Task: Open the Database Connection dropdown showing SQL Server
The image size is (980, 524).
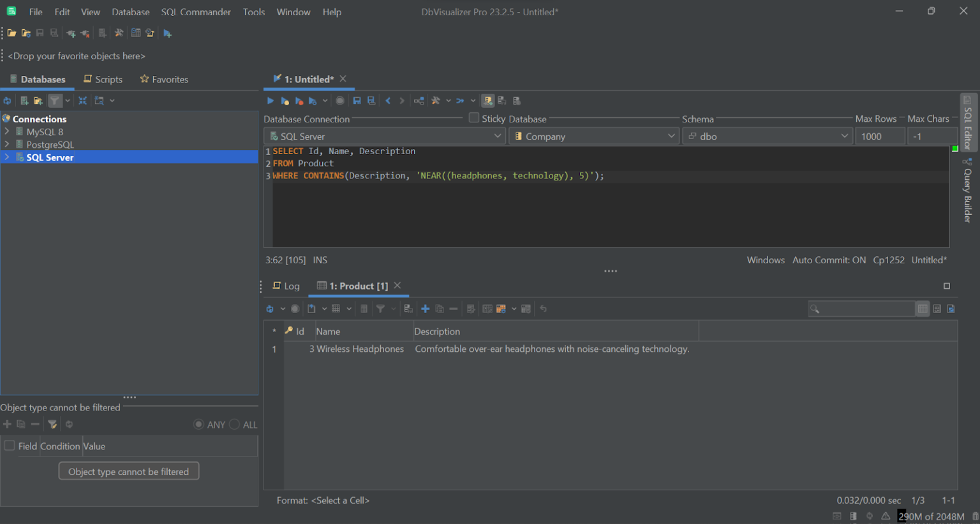Action: (384, 136)
